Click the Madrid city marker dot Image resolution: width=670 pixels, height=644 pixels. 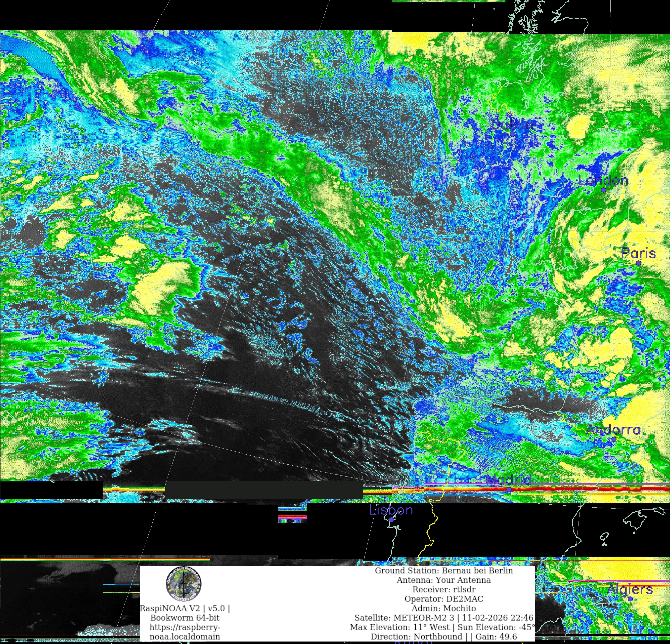click(x=509, y=489)
